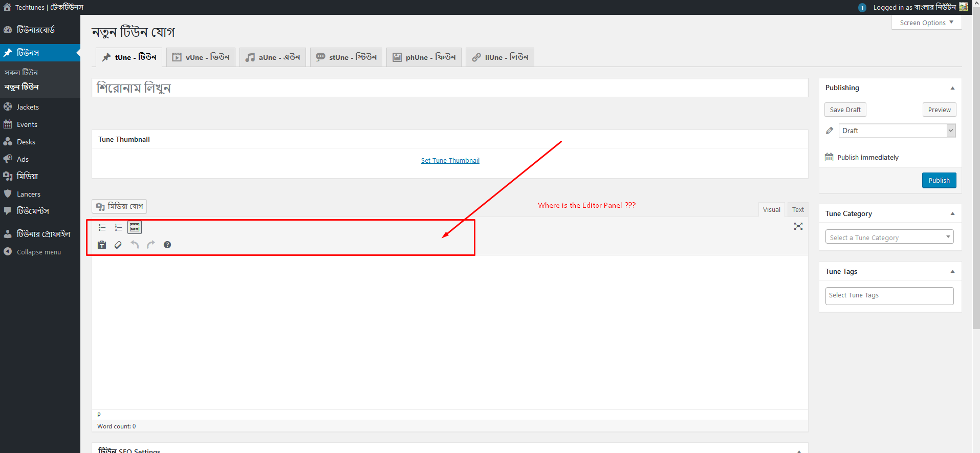
Task: Click the Set Tune Thumbnail link
Action: pyautogui.click(x=450, y=160)
